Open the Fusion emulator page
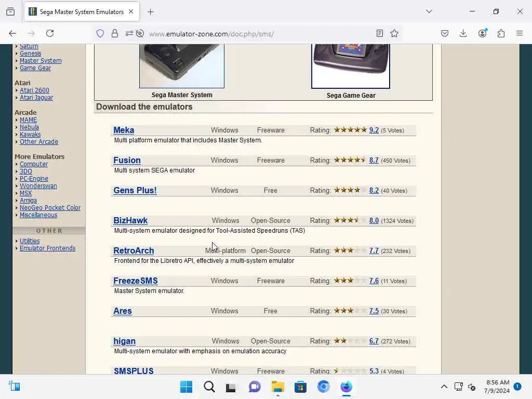The width and height of the screenshot is (532, 399). pyautogui.click(x=127, y=160)
